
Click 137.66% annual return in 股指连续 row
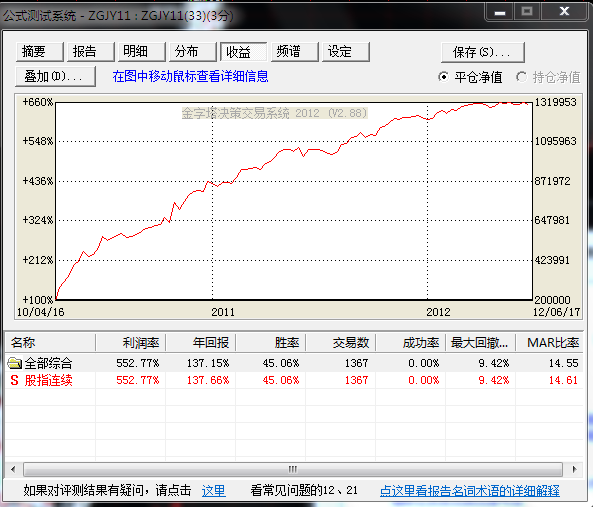[x=208, y=380]
